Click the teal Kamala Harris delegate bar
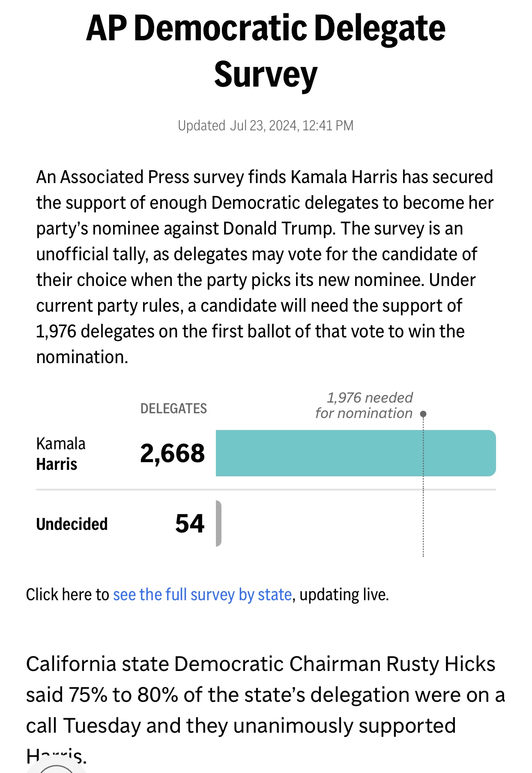This screenshot has height=773, width=532. (x=356, y=453)
